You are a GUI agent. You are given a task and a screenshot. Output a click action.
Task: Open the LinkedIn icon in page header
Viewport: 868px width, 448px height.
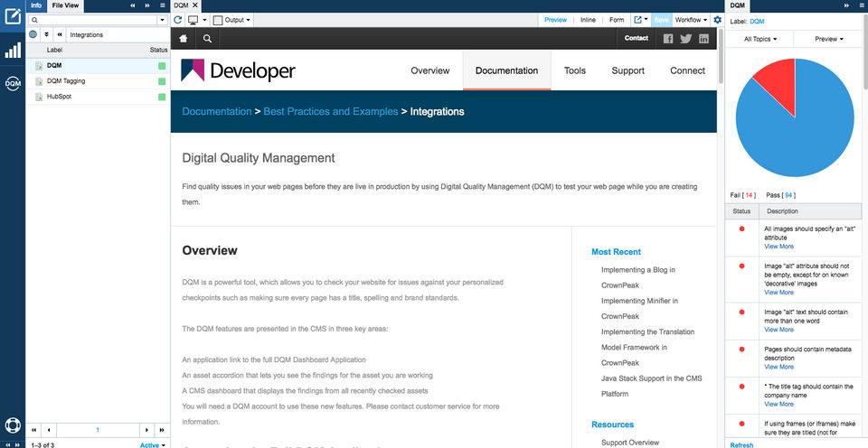point(703,38)
